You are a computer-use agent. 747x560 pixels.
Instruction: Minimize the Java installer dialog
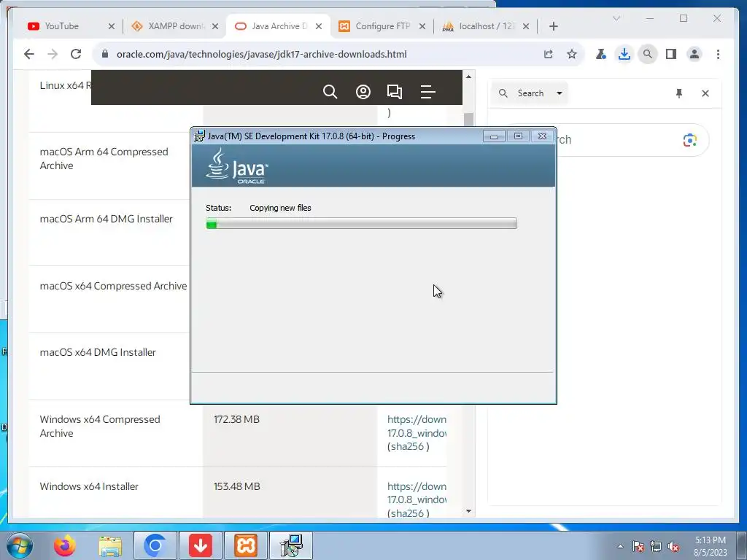[x=494, y=136]
